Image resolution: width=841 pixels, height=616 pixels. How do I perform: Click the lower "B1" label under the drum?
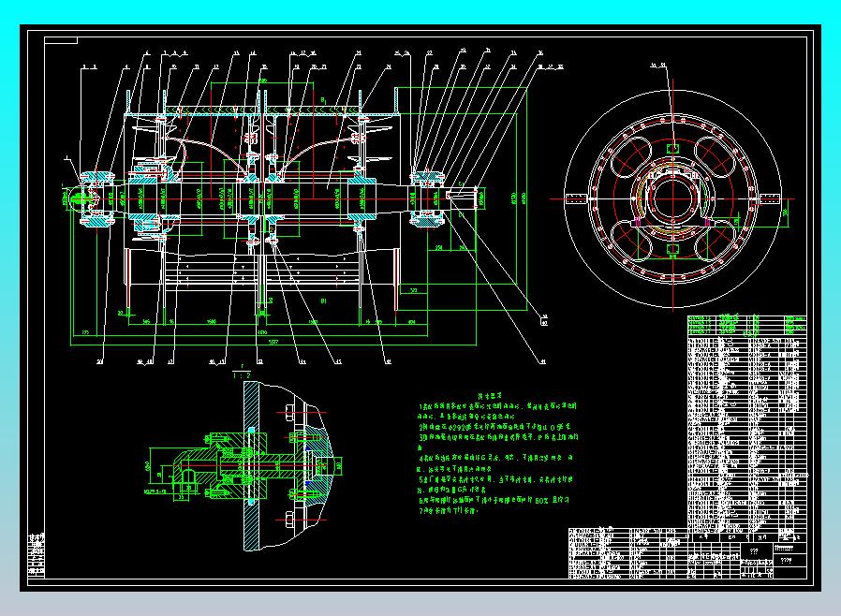323,301
